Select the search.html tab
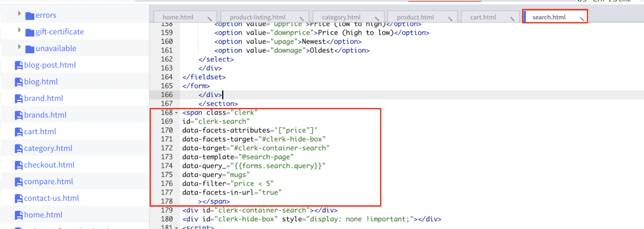644x229 pixels. pyautogui.click(x=549, y=17)
